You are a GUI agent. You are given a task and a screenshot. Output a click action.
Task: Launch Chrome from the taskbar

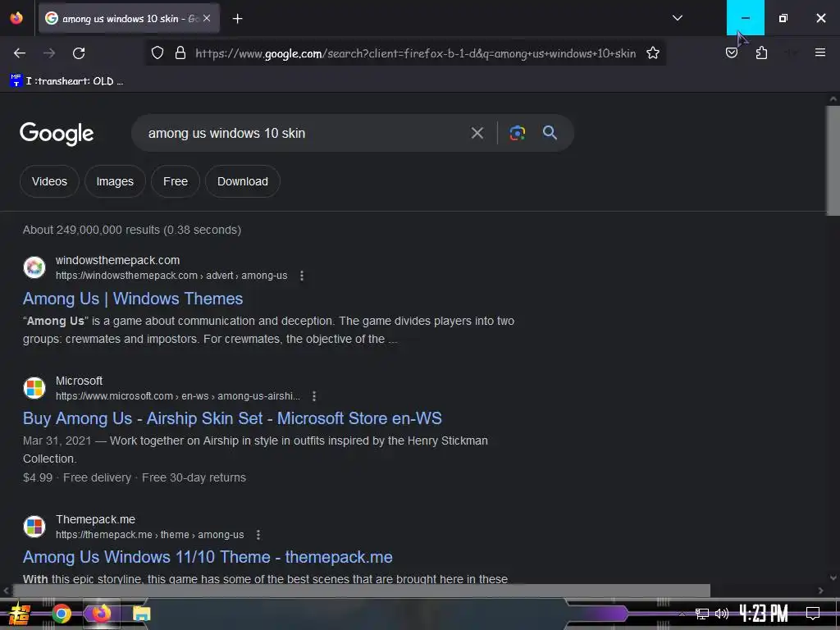[61, 614]
